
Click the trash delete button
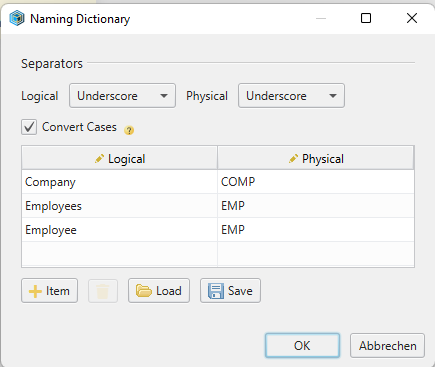[x=103, y=291]
